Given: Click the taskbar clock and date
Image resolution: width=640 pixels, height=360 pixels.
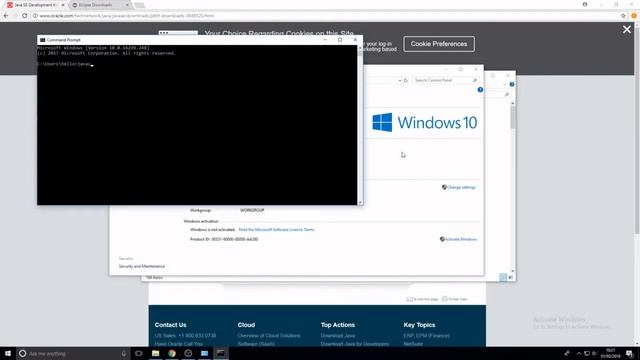Looking at the screenshot, I should coord(610,353).
